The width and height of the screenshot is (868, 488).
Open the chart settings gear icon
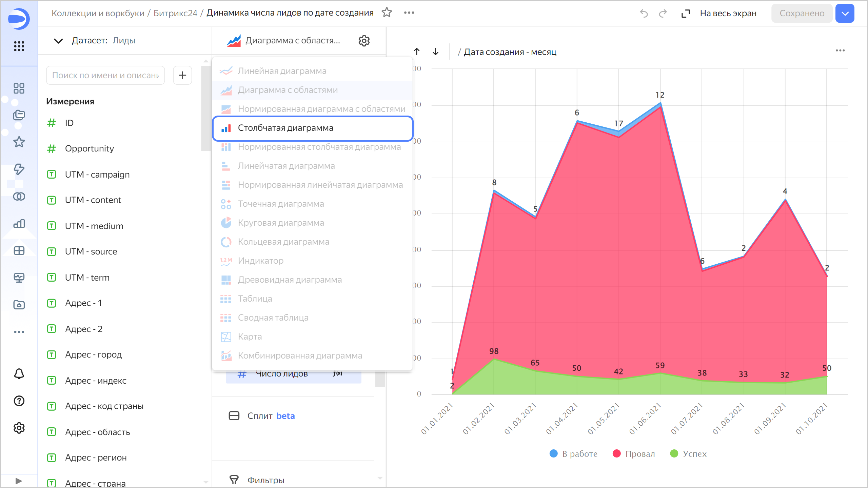364,41
